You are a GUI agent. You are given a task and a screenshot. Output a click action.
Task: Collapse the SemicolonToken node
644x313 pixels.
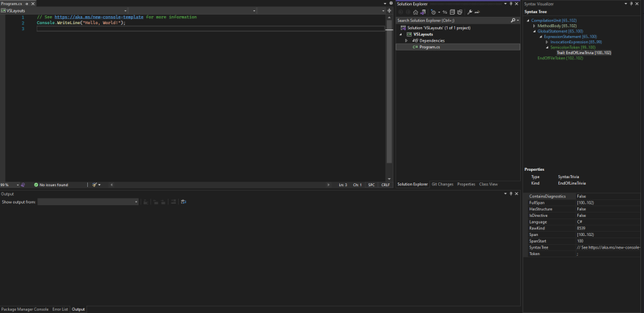pos(547,47)
